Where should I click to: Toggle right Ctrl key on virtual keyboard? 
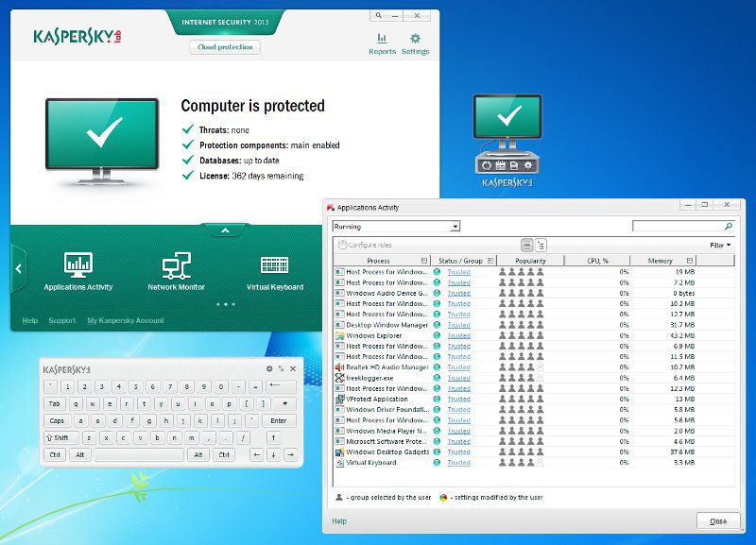click(x=224, y=454)
